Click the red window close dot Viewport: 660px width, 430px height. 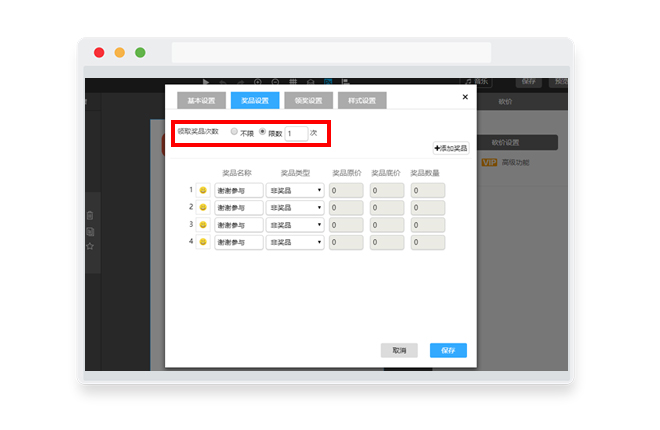click(99, 53)
